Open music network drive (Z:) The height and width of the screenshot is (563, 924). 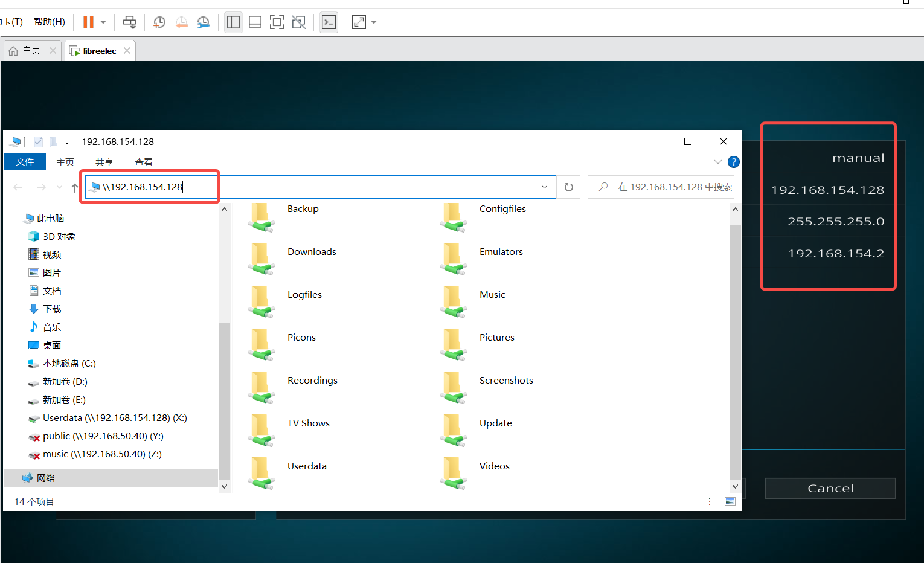95,454
